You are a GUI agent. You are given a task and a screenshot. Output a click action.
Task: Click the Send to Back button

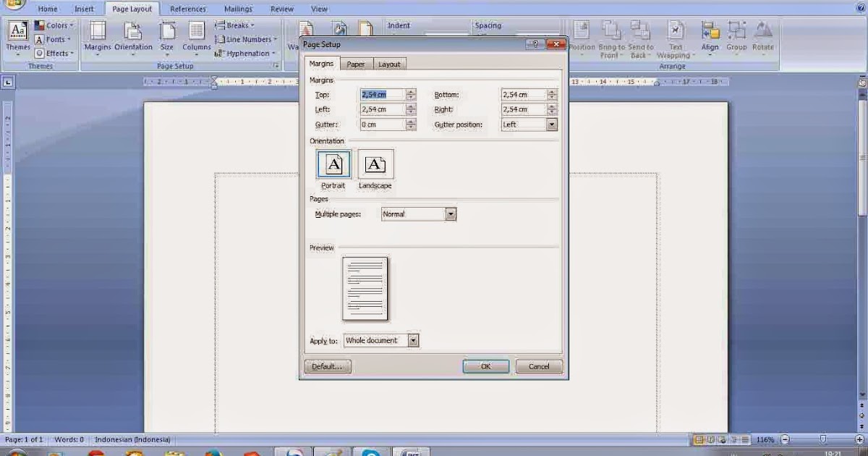tap(640, 38)
